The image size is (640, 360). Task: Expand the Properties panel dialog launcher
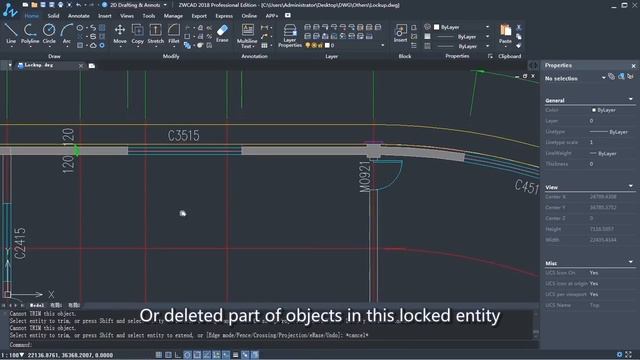click(490, 56)
